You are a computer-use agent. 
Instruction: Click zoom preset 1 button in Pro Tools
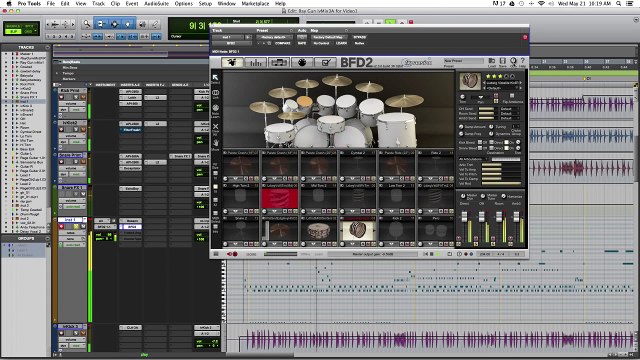tap(49, 36)
